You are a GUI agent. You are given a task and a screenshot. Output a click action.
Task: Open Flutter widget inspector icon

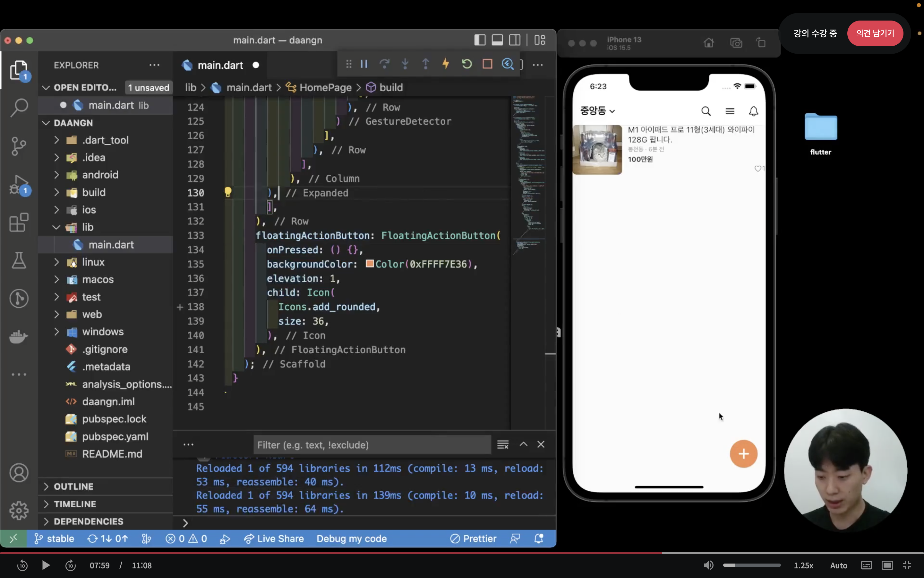click(x=508, y=64)
